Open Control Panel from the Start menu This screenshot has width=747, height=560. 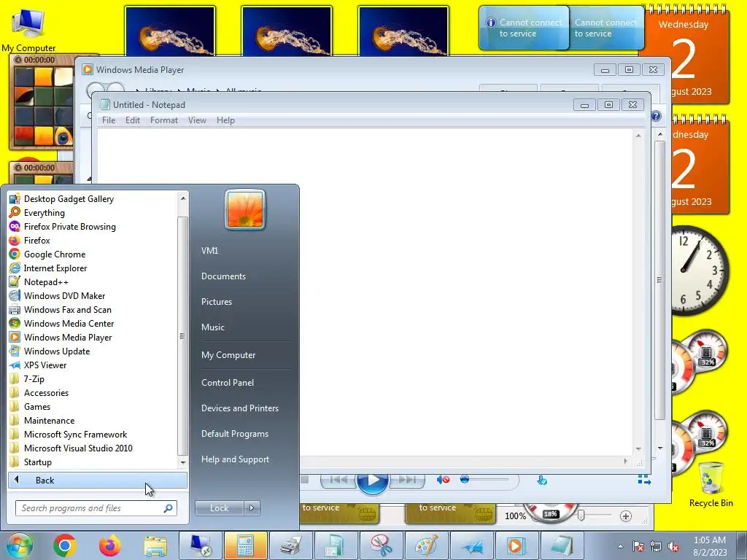(228, 383)
